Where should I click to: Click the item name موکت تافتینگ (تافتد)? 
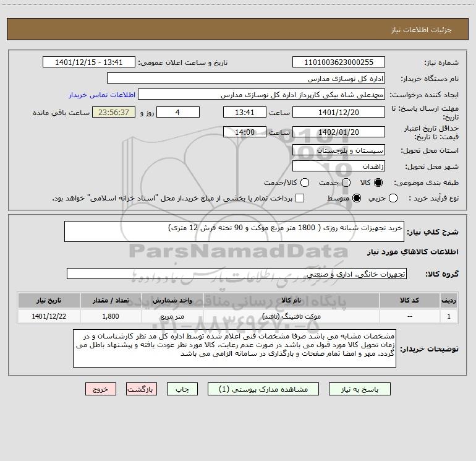click(x=291, y=317)
